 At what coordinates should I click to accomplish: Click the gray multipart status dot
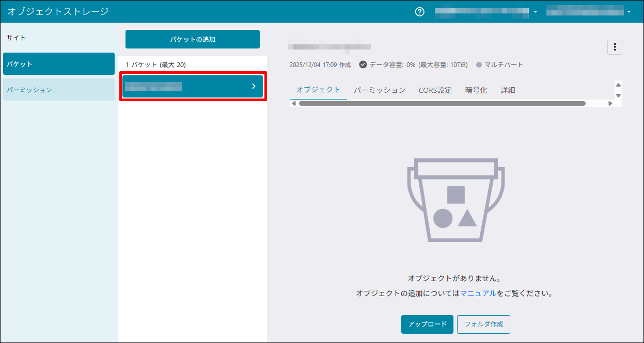point(479,65)
